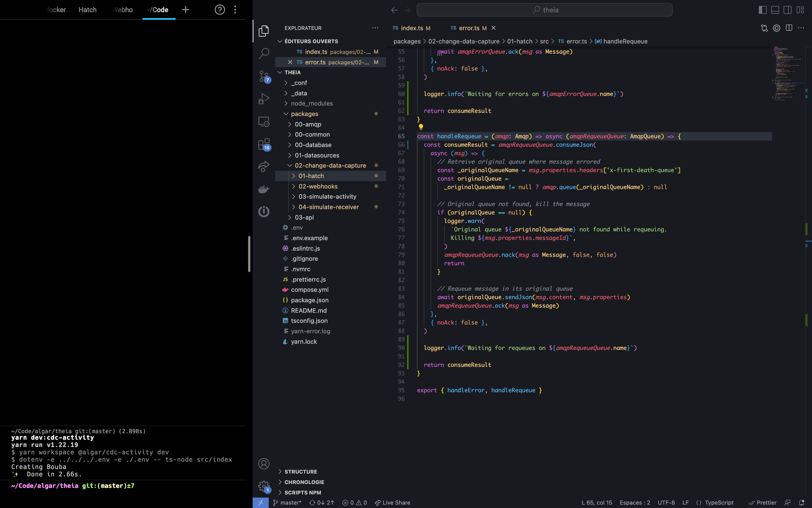Viewport: 812px width, 508px height.
Task: Open the Run and Debug view
Action: click(264, 99)
